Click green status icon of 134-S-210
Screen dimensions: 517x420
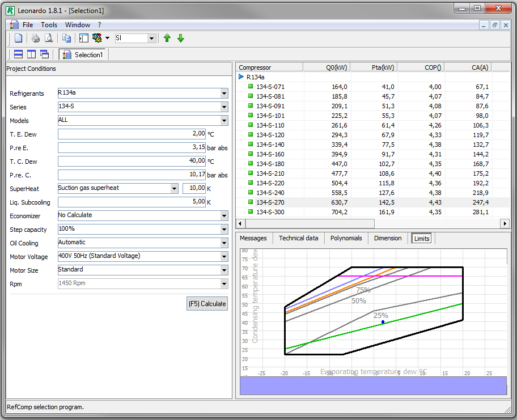pyautogui.click(x=251, y=173)
